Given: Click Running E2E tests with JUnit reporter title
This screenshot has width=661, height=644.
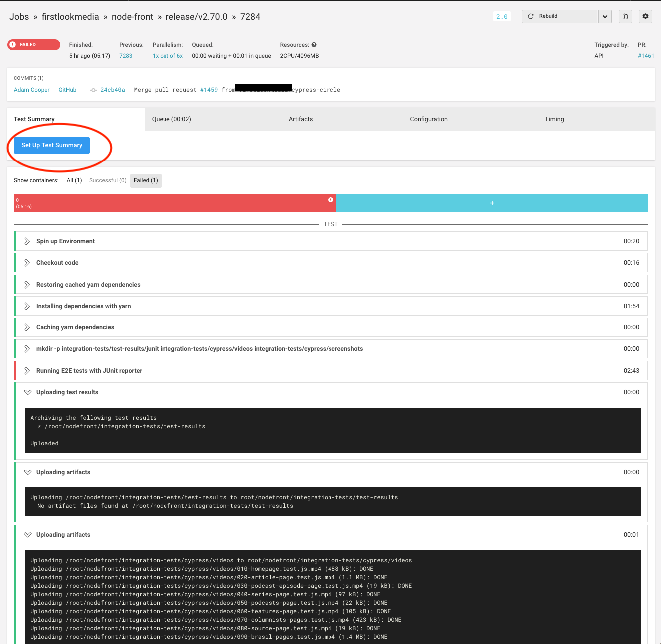Looking at the screenshot, I should point(89,371).
